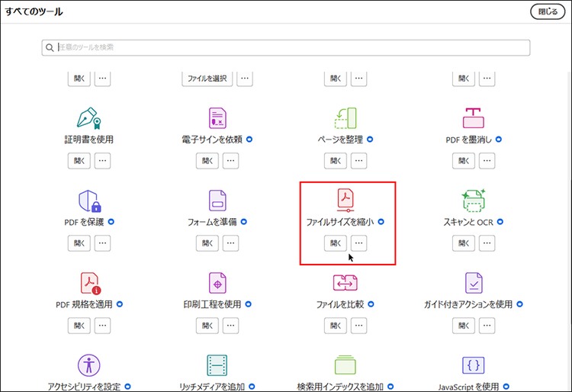The width and height of the screenshot is (572, 392).
Task: Click the PDF を墨消し icon
Action: 474,118
